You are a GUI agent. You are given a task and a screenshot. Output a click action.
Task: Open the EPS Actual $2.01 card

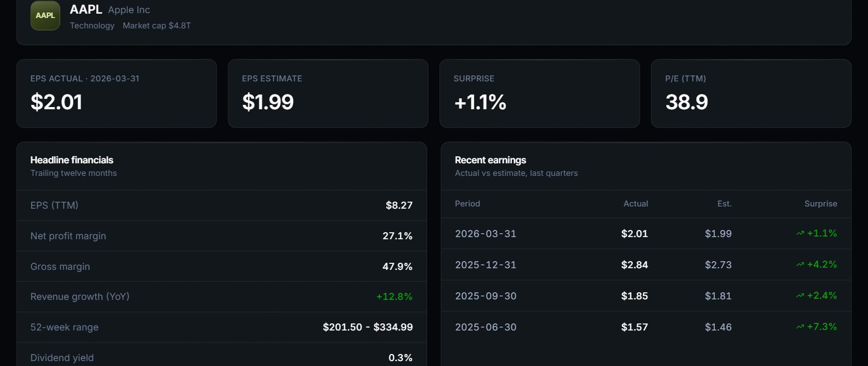(116, 93)
